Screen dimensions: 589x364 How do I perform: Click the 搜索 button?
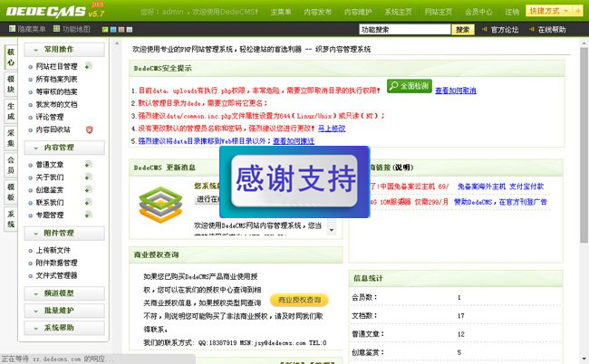463,30
